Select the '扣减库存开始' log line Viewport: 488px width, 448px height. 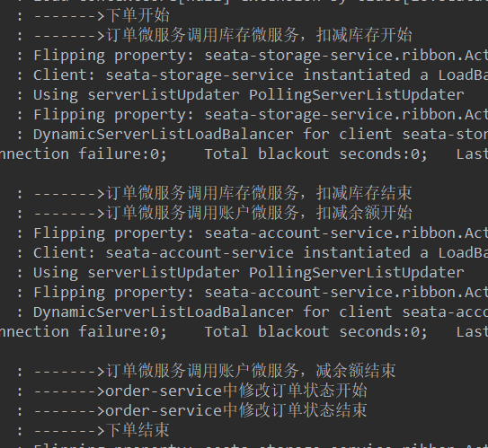[215, 35]
